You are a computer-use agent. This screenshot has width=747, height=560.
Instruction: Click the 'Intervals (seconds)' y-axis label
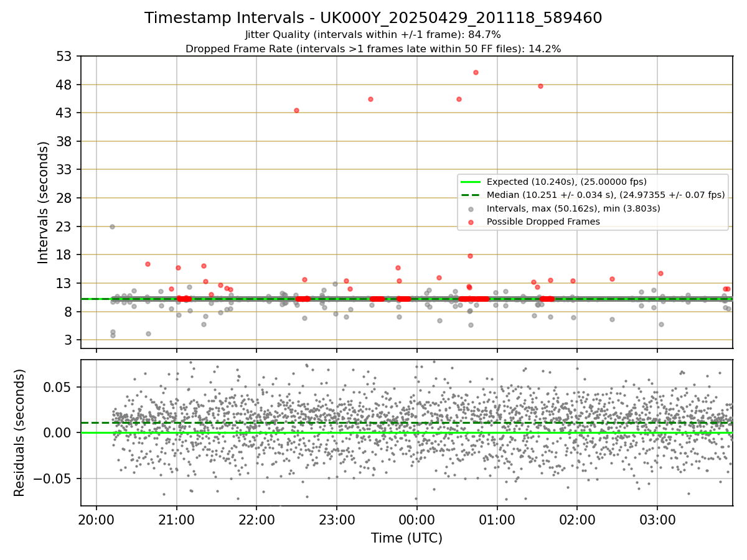44,202
